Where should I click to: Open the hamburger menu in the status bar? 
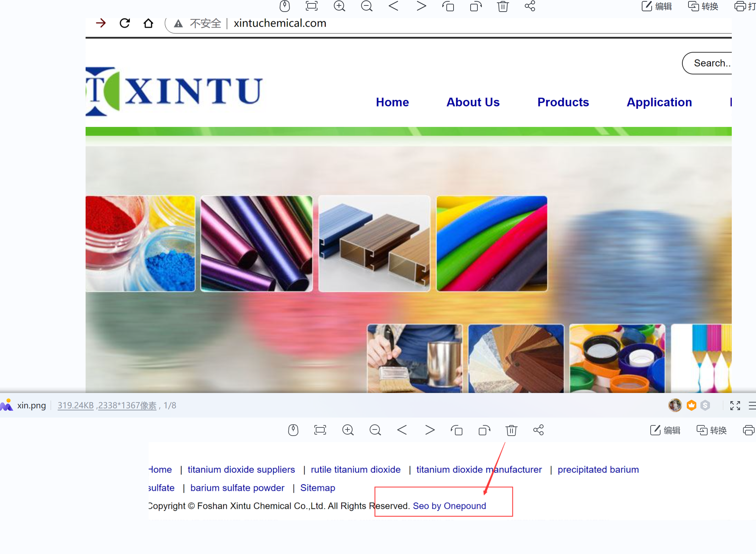(752, 405)
